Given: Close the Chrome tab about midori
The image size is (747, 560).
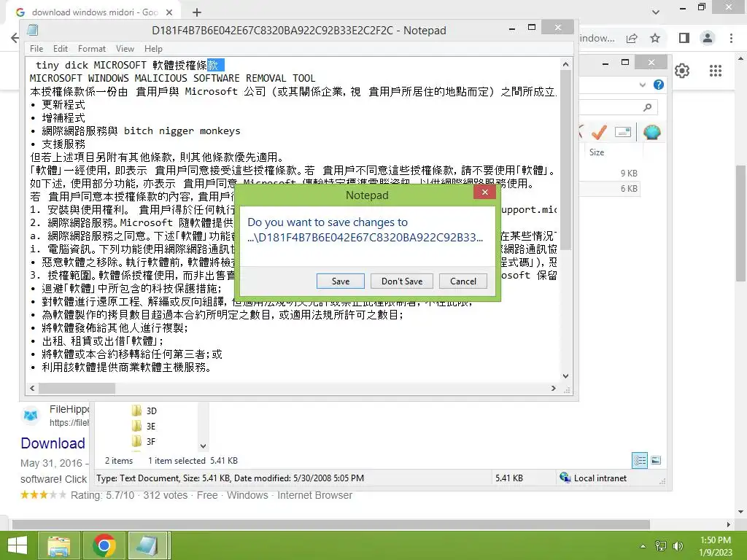Looking at the screenshot, I should (x=169, y=12).
